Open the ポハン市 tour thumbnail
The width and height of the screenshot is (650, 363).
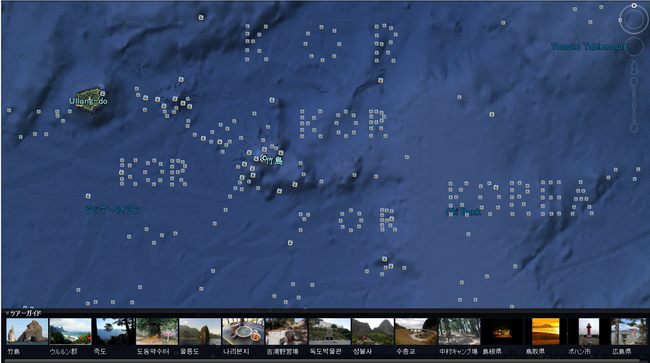pyautogui.click(x=589, y=332)
